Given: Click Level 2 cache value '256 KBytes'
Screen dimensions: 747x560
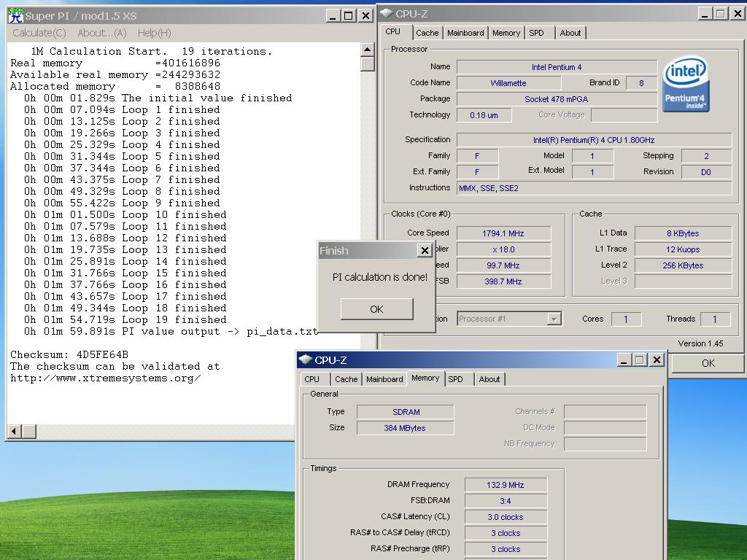Looking at the screenshot, I should click(x=683, y=265).
